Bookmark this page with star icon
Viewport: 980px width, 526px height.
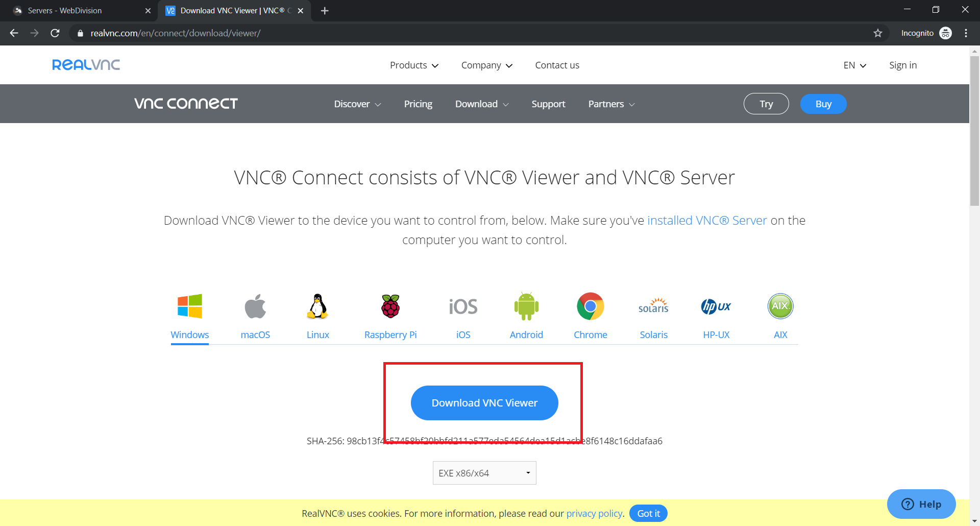click(x=878, y=33)
